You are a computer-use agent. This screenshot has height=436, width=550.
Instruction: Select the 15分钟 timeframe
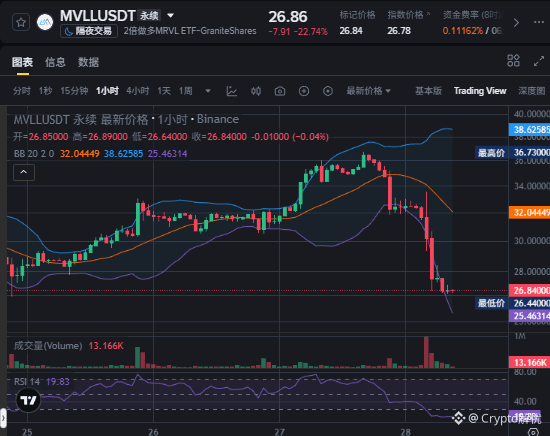coord(74,91)
